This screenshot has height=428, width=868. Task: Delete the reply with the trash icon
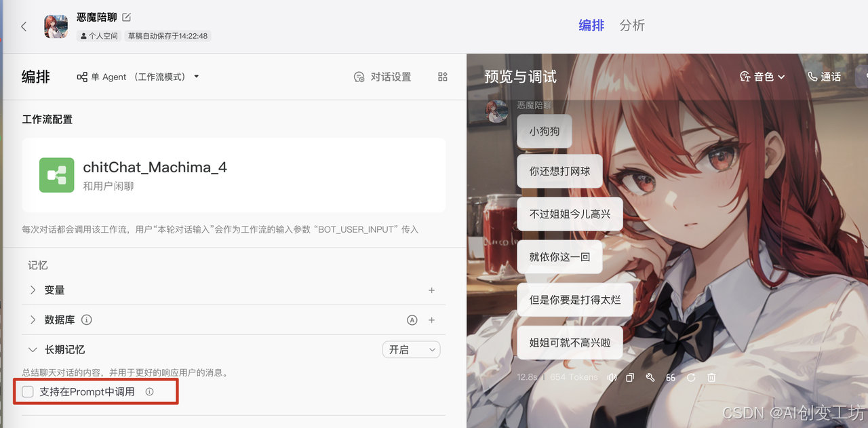pyautogui.click(x=711, y=378)
